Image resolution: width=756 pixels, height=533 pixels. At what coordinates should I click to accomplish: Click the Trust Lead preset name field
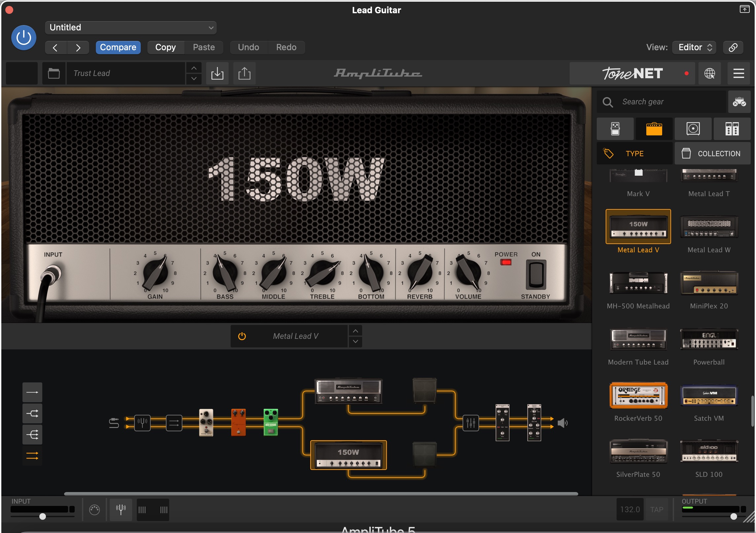click(126, 73)
